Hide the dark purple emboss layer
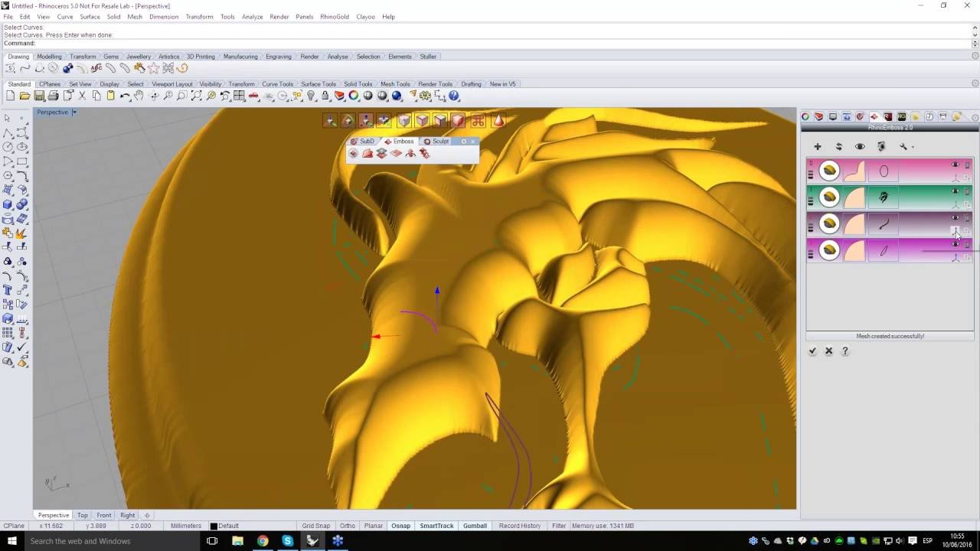The height and width of the screenshot is (551, 980). click(955, 218)
